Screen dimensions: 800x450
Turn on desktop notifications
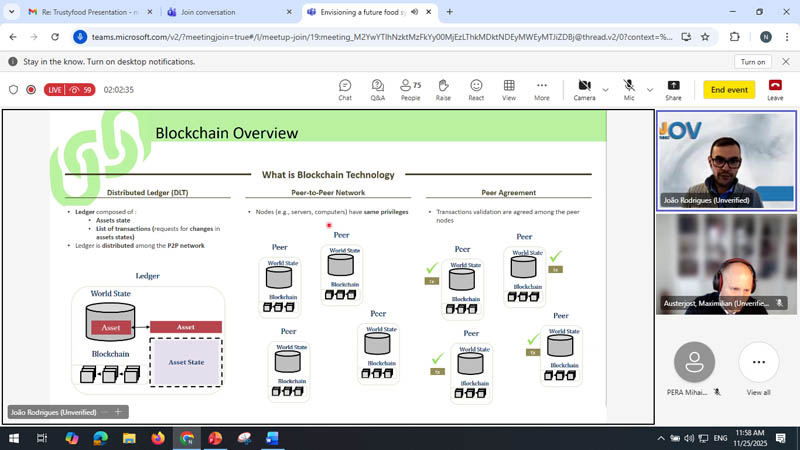752,62
